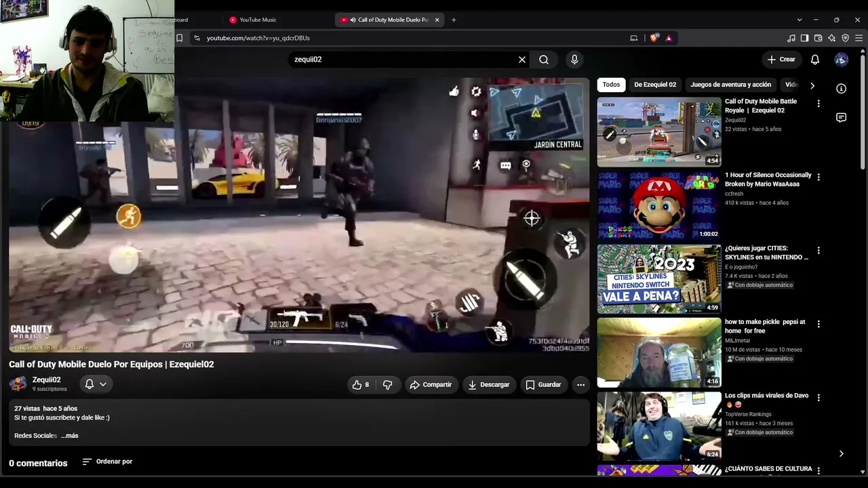
Task: Open the pickle pepsi 4:16 thumbnail
Action: 659,352
